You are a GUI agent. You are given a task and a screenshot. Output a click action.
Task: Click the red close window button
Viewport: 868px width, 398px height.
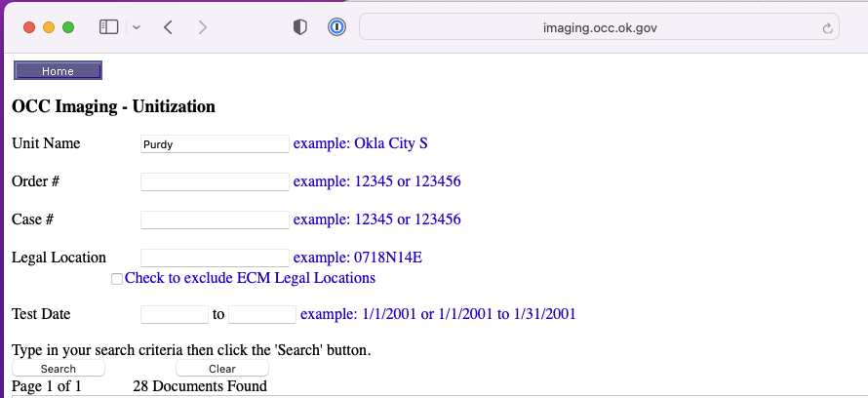(29, 27)
